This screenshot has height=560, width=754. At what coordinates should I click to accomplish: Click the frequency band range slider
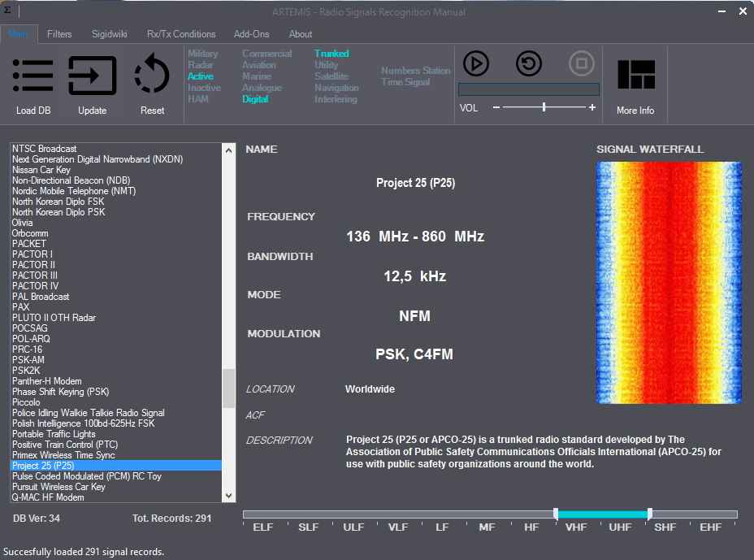(490, 514)
